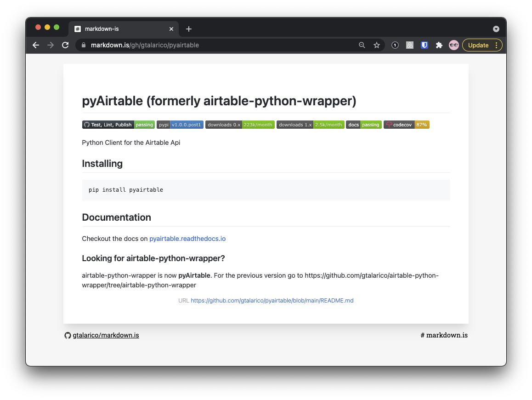Open a new tab with the plus button
The image size is (532, 400).
coord(188,29)
